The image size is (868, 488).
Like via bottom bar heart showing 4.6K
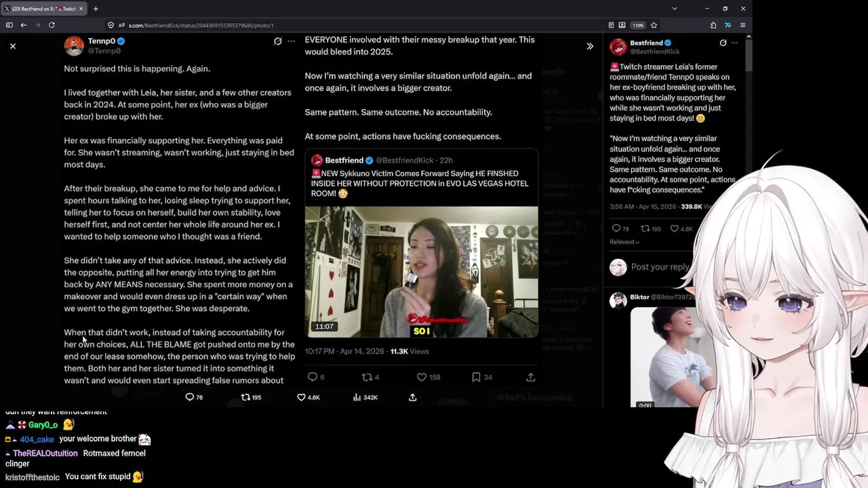click(309, 397)
